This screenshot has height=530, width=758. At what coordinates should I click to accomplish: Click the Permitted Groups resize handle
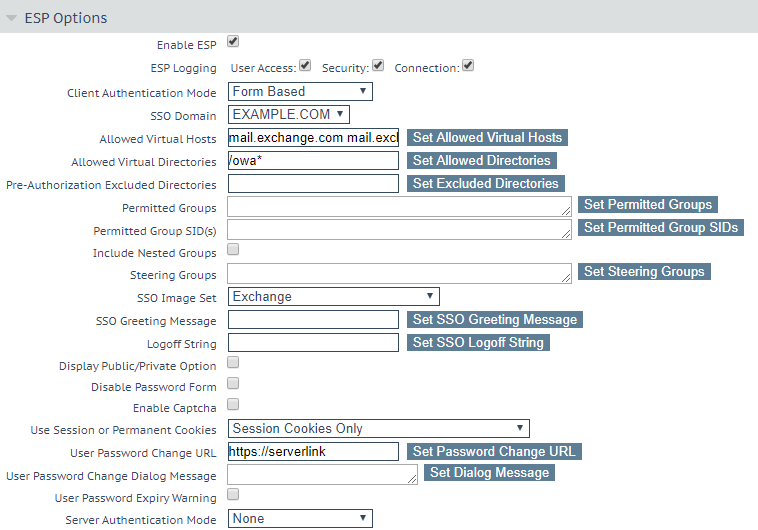(566, 211)
